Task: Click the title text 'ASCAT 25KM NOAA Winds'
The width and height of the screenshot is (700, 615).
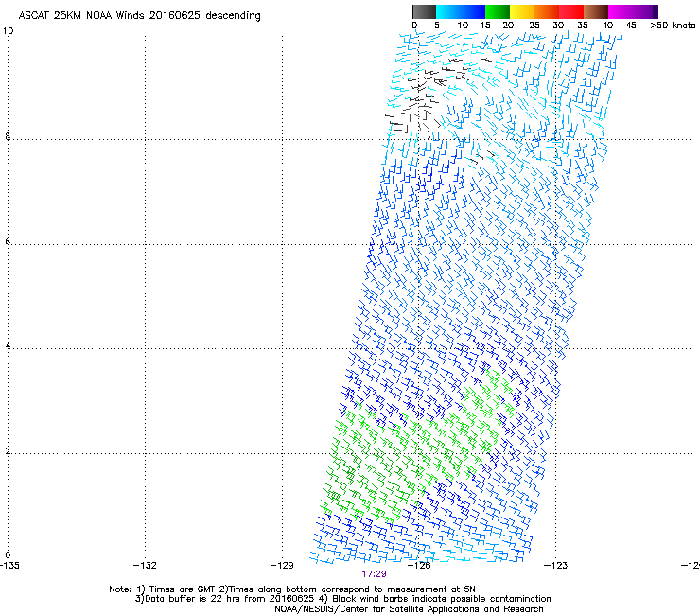Action: point(81,15)
